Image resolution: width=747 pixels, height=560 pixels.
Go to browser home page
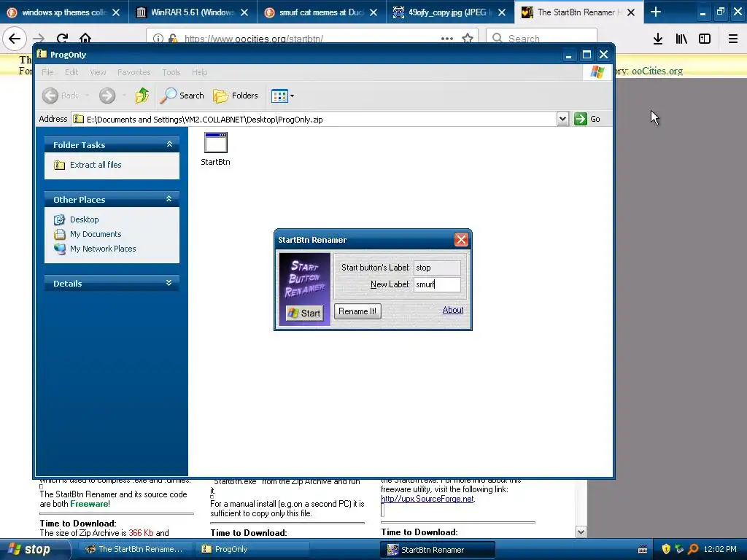85,39
